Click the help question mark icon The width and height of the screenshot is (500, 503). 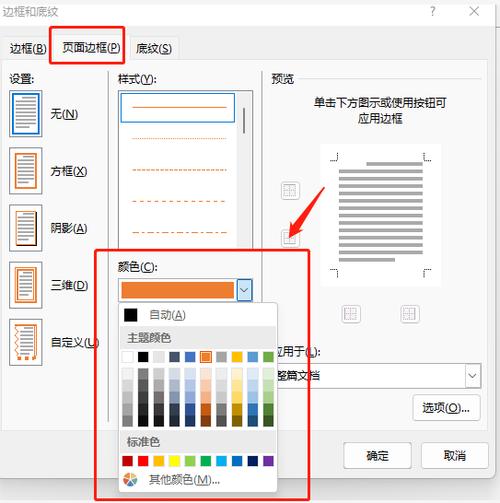click(433, 12)
